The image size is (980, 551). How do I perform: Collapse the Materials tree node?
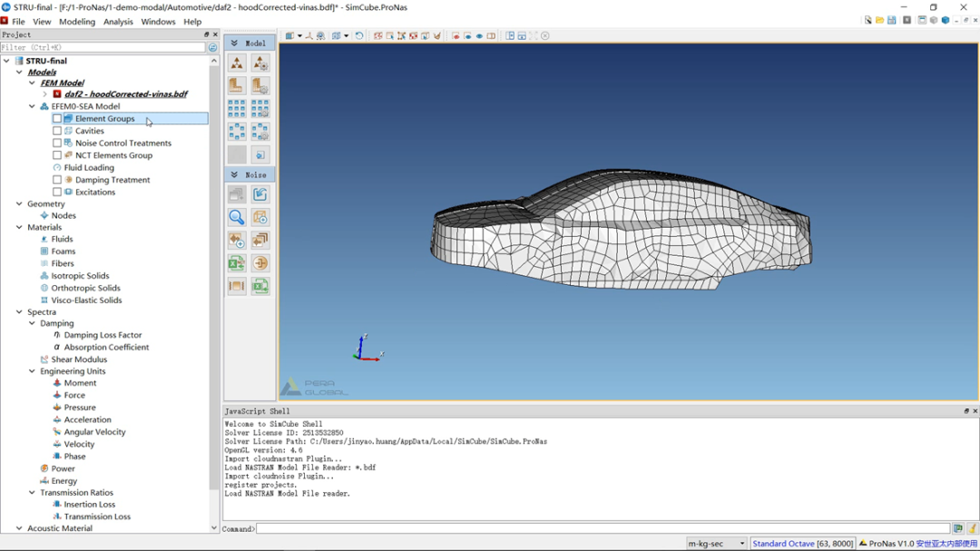pos(19,228)
